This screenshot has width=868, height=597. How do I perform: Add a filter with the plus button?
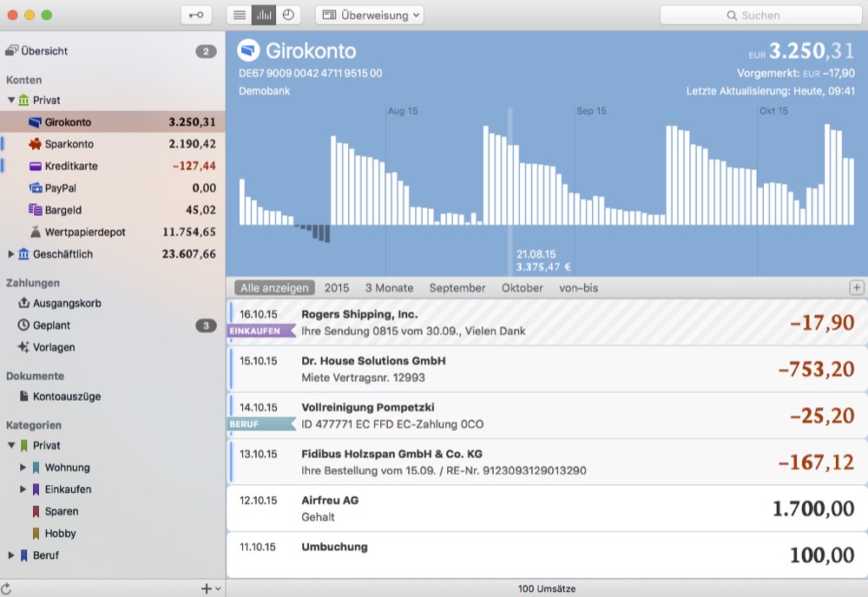857,288
